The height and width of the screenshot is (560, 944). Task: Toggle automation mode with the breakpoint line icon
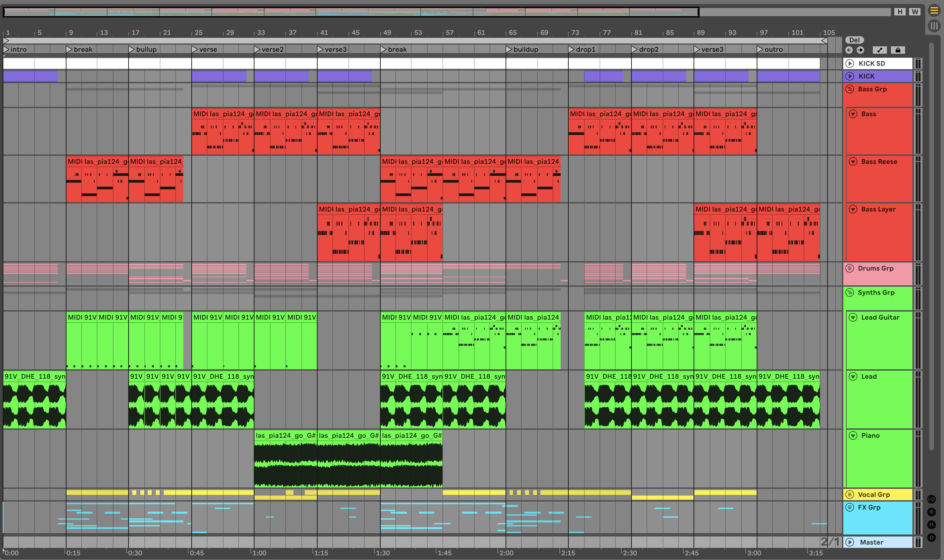click(x=880, y=50)
